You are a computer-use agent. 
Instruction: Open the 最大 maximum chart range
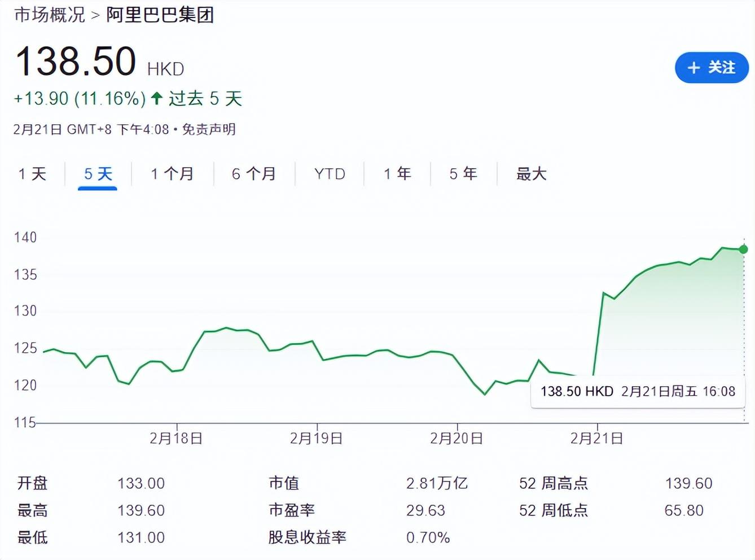click(530, 174)
